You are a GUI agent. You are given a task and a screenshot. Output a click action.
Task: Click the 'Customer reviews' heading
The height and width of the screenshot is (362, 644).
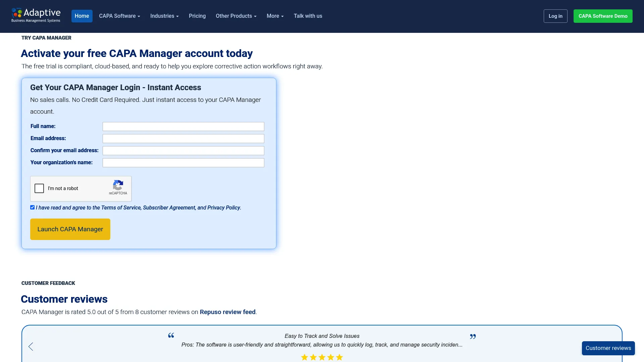point(64,299)
